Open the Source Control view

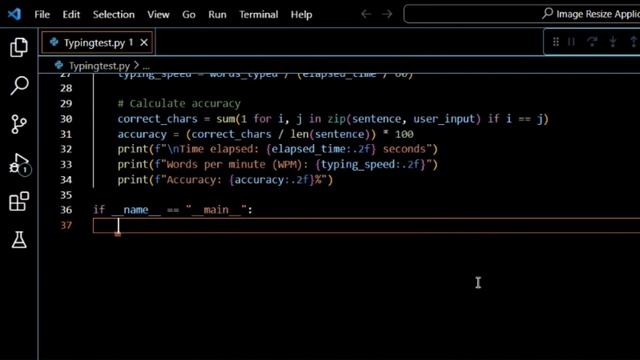pyautogui.click(x=19, y=124)
